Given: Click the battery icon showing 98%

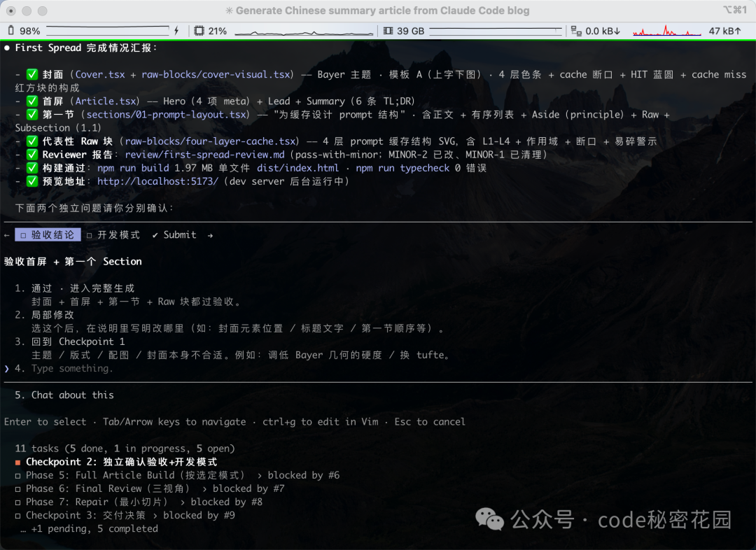Looking at the screenshot, I should (x=11, y=31).
